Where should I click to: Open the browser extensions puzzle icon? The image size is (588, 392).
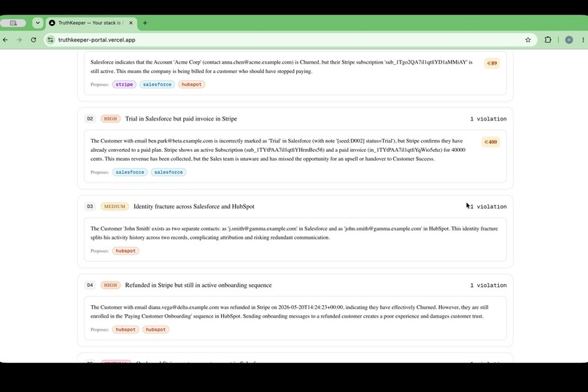548,39
